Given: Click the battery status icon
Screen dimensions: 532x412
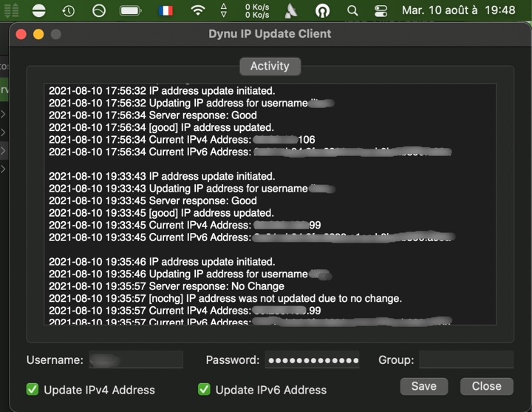Looking at the screenshot, I should click(130, 11).
